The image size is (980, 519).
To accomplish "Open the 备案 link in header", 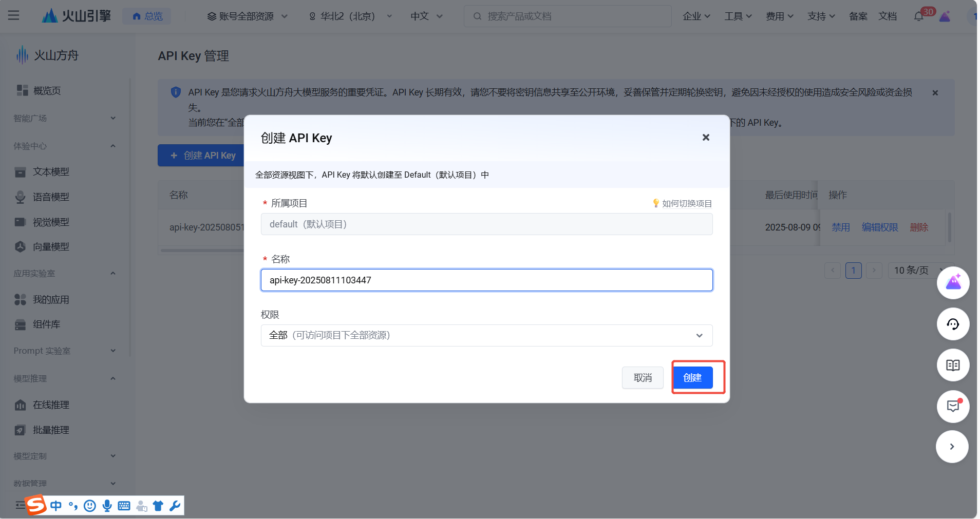I will coord(858,16).
